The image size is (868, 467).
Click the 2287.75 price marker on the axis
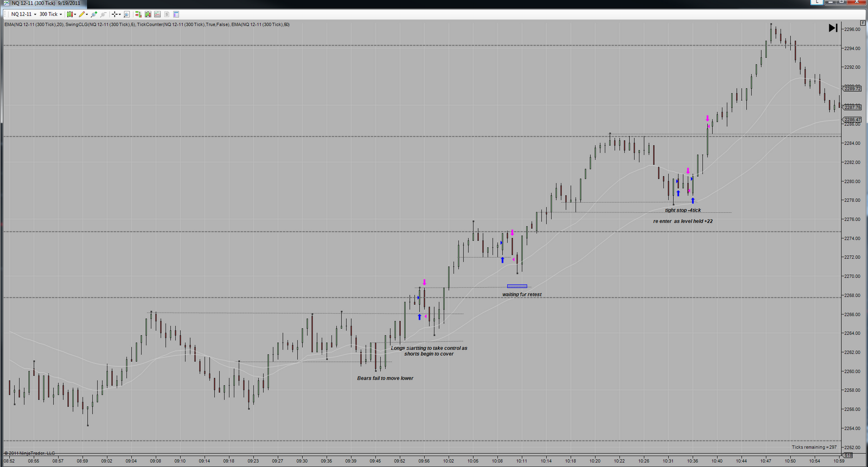852,107
